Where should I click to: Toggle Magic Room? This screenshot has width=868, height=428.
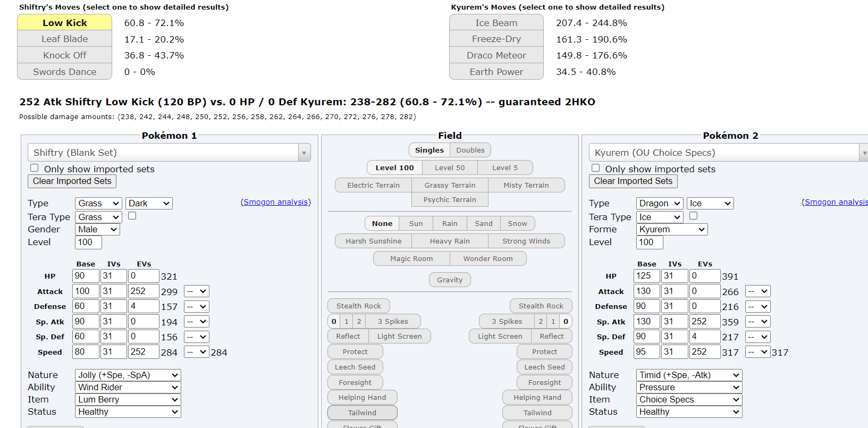(411, 258)
